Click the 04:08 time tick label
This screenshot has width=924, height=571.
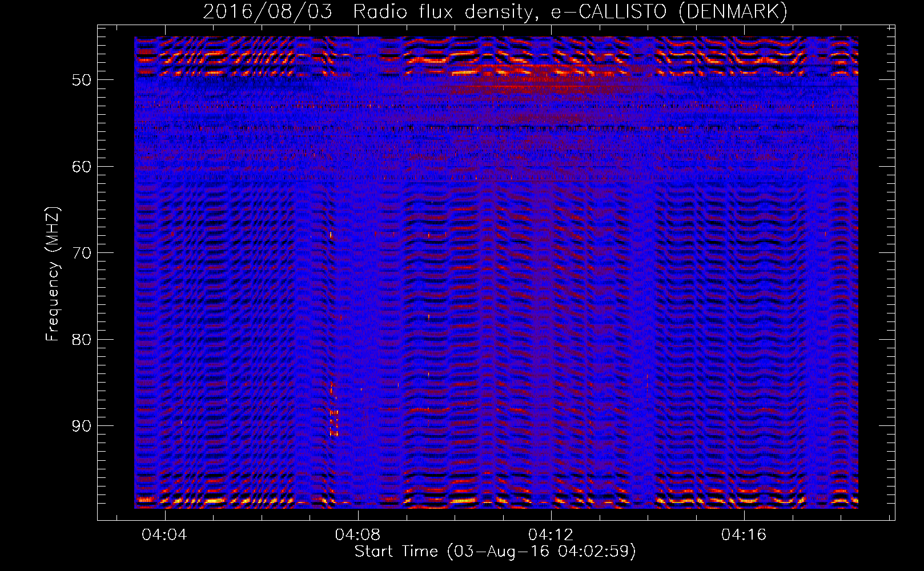point(358,535)
